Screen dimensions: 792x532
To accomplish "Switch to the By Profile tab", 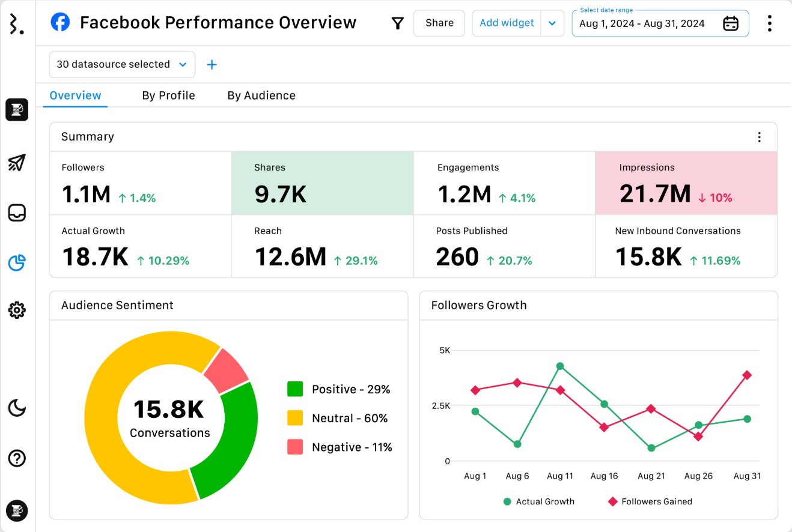I will coord(168,95).
